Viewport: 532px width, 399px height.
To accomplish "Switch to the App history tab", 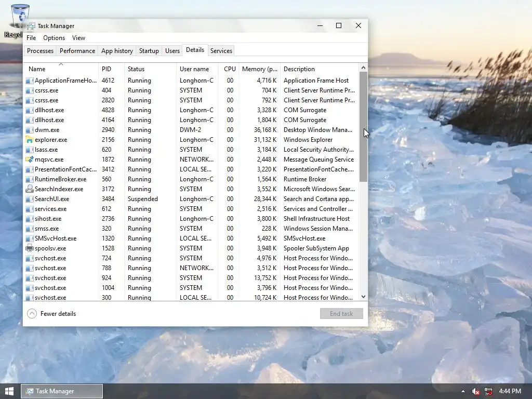I will tap(117, 51).
